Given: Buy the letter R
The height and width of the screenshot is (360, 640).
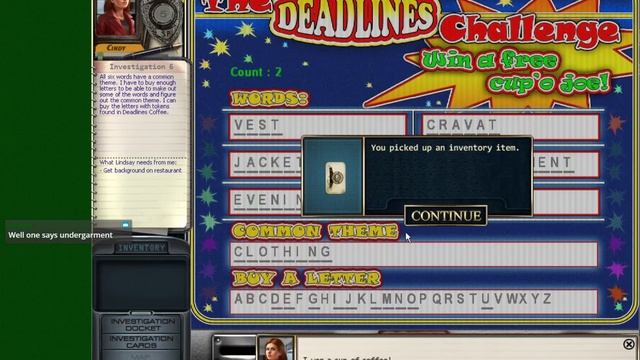Looking at the screenshot, I should point(449,299).
